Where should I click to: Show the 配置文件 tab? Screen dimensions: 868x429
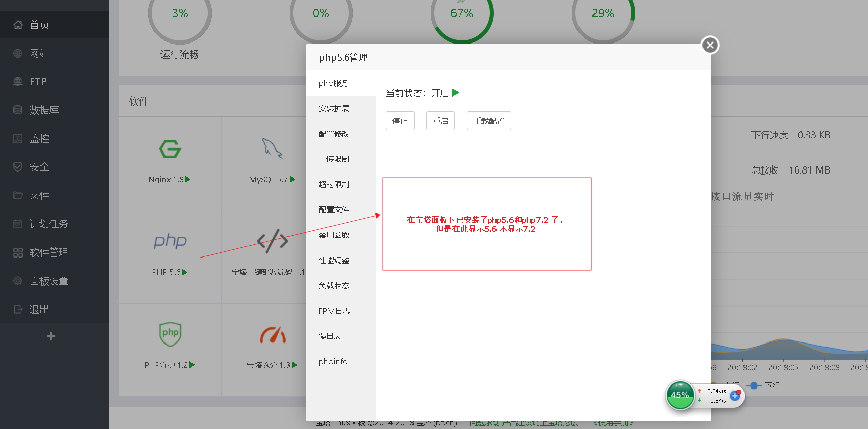[x=341, y=210]
